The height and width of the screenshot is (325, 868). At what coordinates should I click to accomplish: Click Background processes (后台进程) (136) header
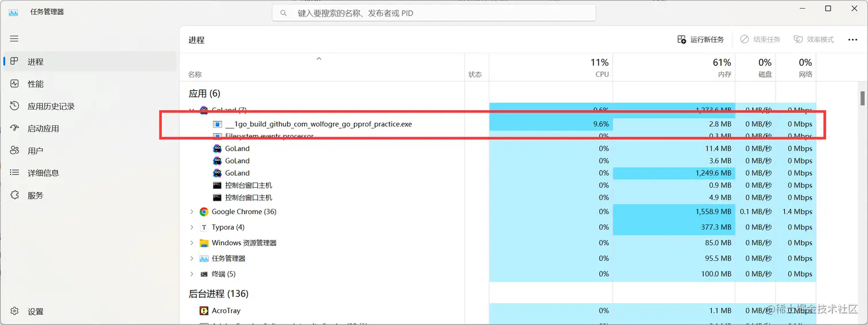(219, 294)
